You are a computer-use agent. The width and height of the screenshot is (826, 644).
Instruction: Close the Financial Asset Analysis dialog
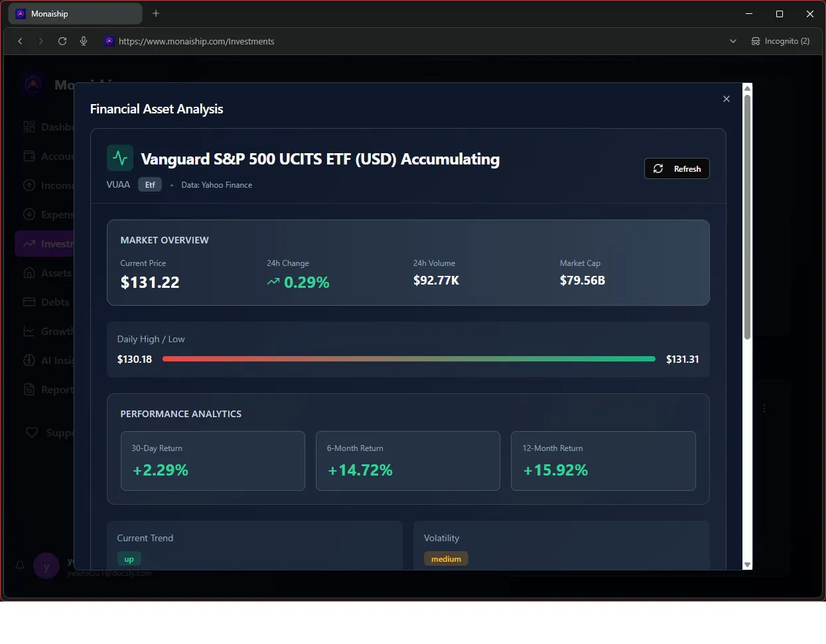coord(726,99)
